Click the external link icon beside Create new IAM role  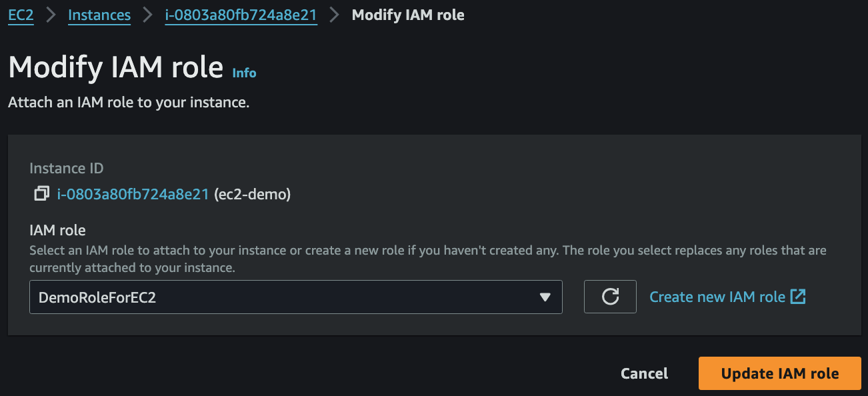pyautogui.click(x=798, y=297)
